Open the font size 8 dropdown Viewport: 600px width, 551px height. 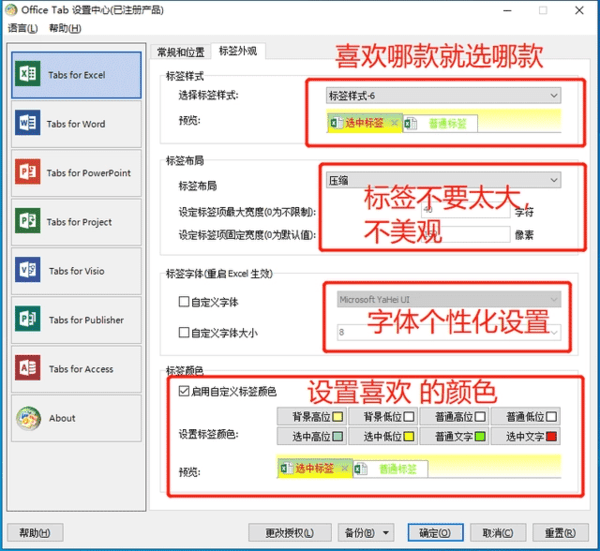tap(449, 332)
